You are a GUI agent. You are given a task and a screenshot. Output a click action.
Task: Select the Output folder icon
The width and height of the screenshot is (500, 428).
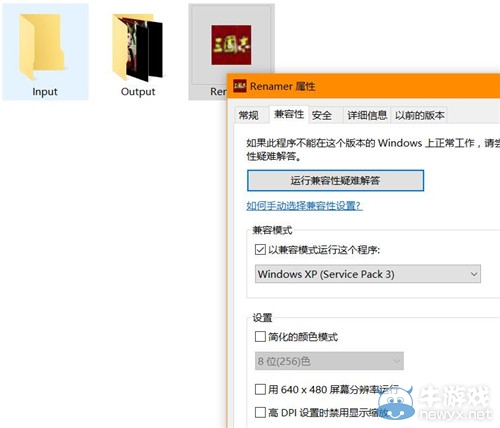(138, 47)
